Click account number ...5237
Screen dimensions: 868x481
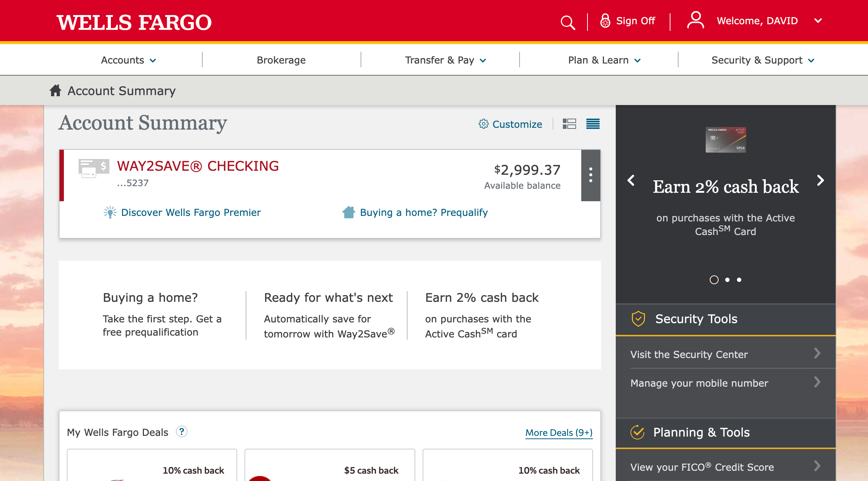133,183
